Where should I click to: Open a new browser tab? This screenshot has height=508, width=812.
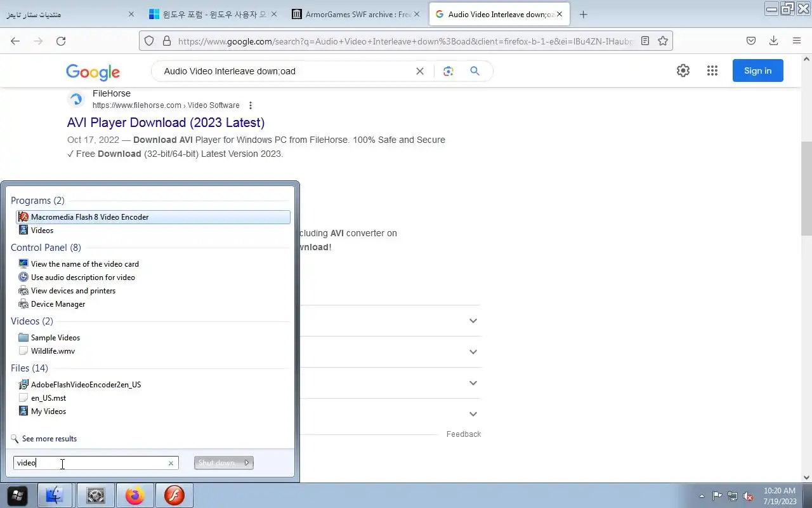(584, 14)
